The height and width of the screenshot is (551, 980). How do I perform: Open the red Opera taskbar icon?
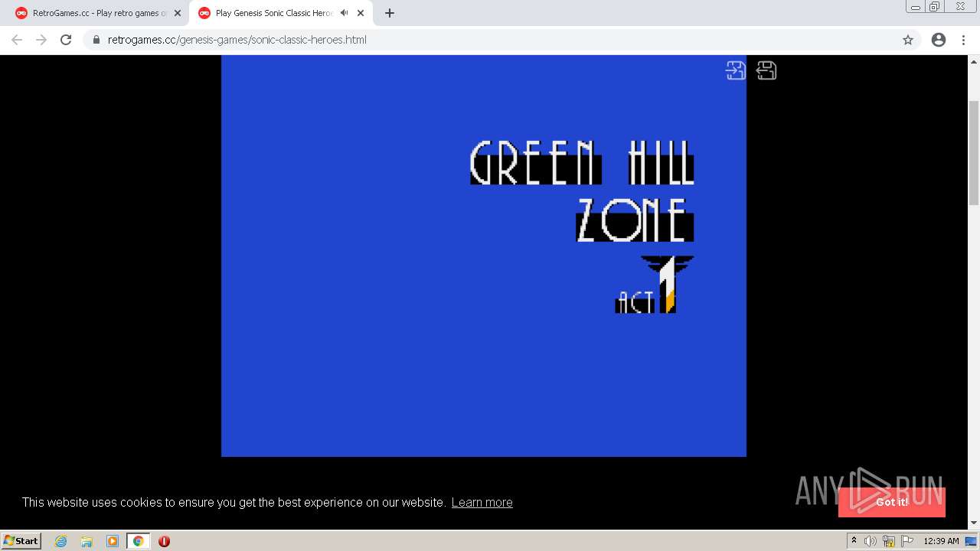(x=164, y=541)
